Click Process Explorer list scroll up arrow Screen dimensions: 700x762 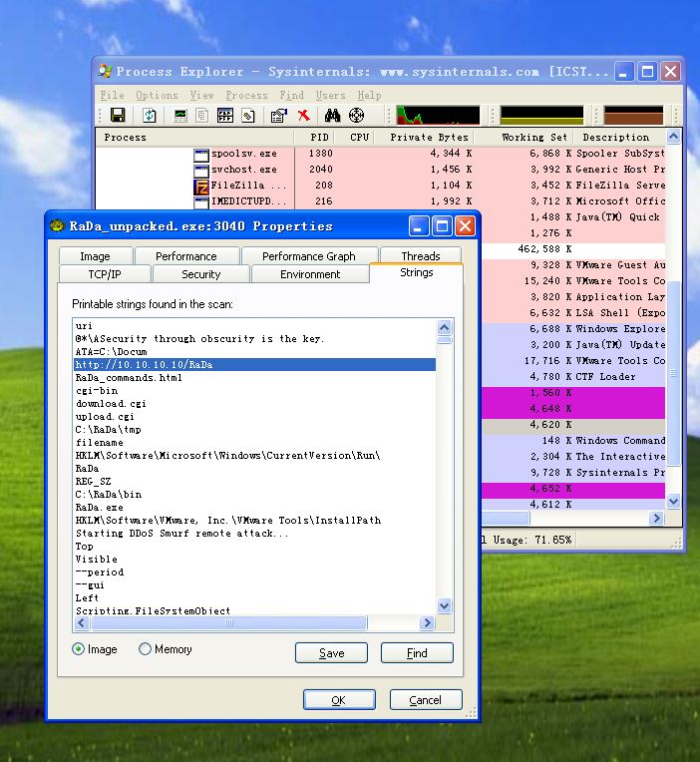tap(673, 137)
